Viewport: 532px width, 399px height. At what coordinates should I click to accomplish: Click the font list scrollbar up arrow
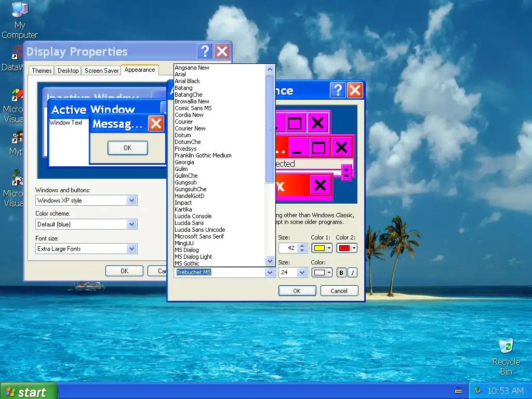pos(270,69)
